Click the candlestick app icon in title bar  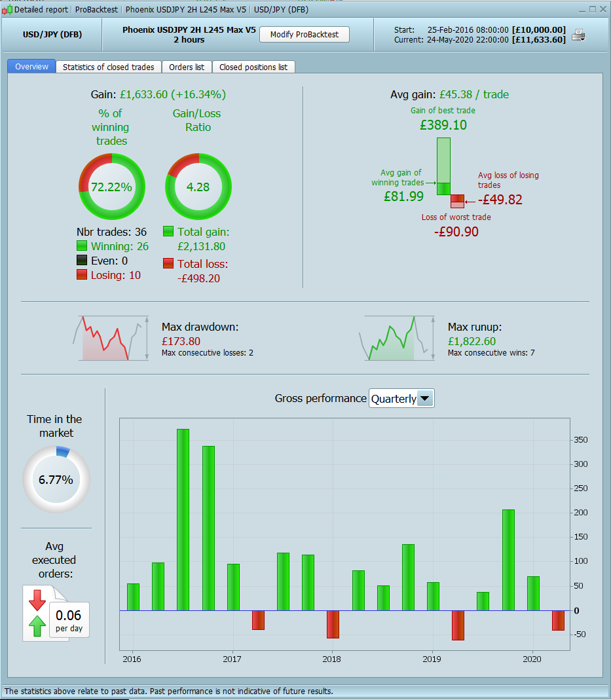[x=7, y=9]
